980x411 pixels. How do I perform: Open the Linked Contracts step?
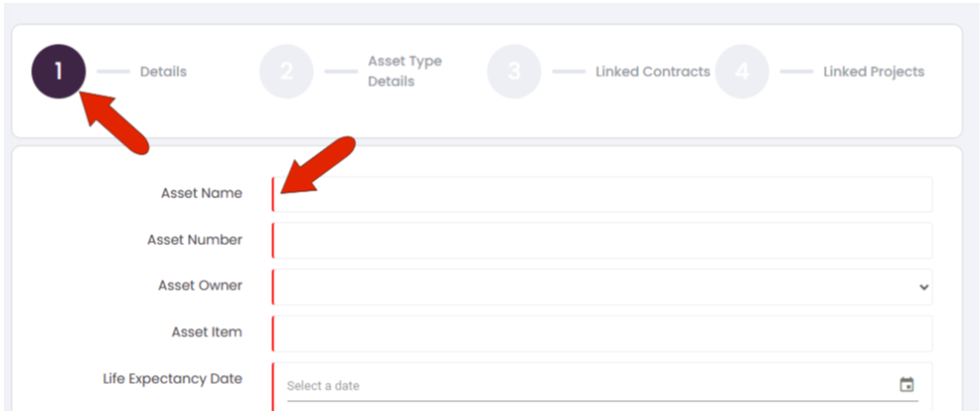click(652, 72)
